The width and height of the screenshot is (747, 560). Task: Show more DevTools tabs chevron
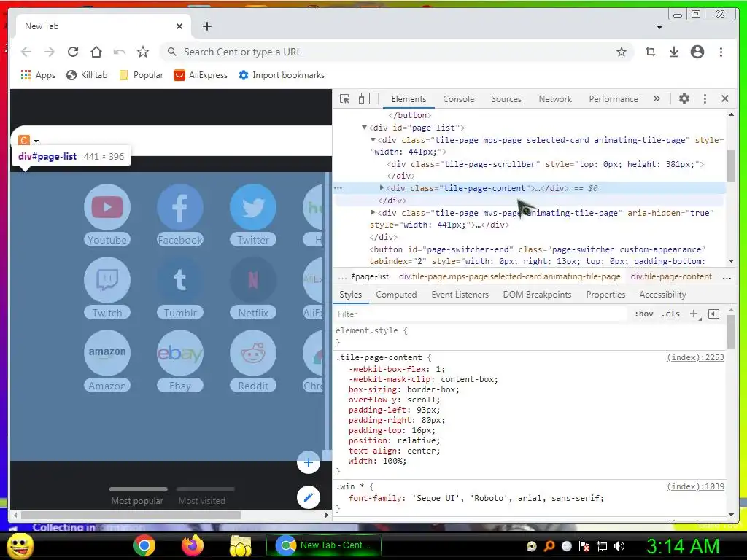(657, 98)
